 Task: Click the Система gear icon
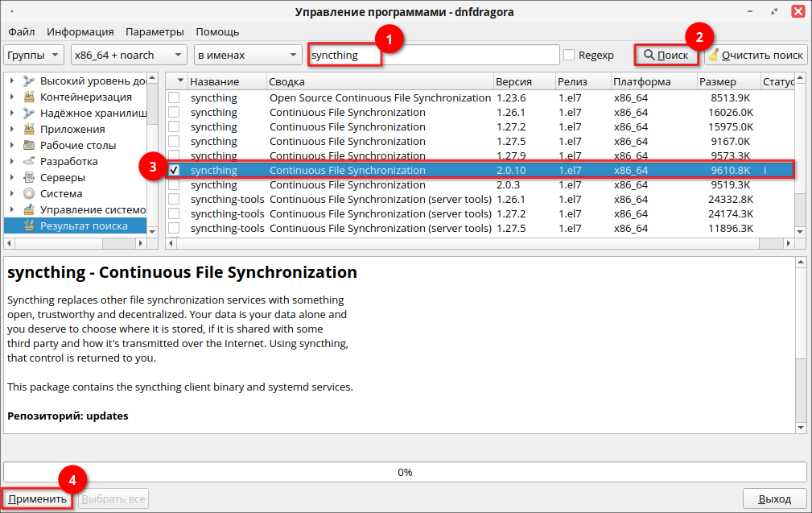click(x=30, y=193)
